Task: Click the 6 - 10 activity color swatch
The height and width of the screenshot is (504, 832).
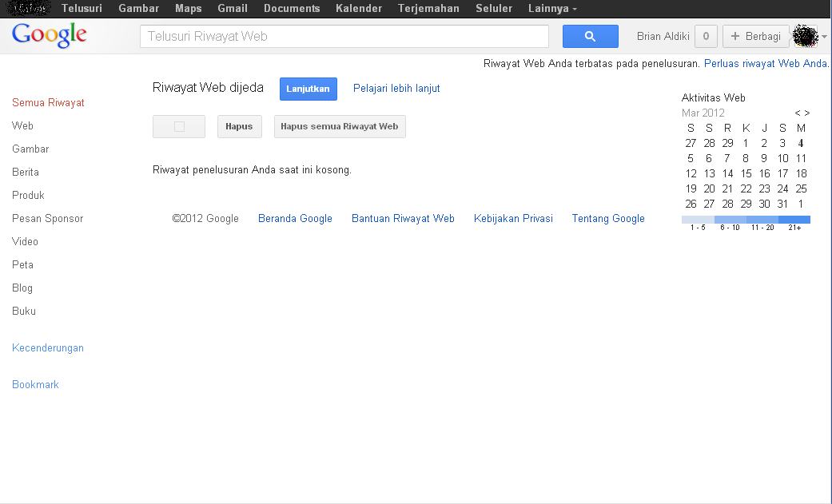Action: point(730,220)
